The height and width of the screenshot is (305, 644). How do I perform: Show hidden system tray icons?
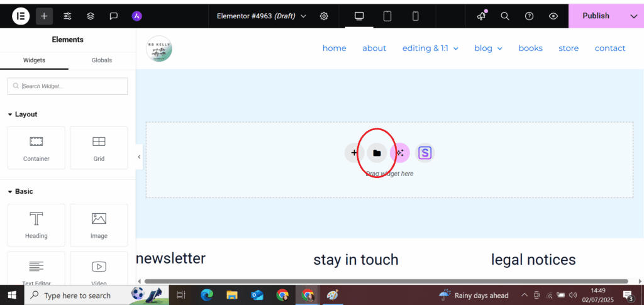pos(525,295)
